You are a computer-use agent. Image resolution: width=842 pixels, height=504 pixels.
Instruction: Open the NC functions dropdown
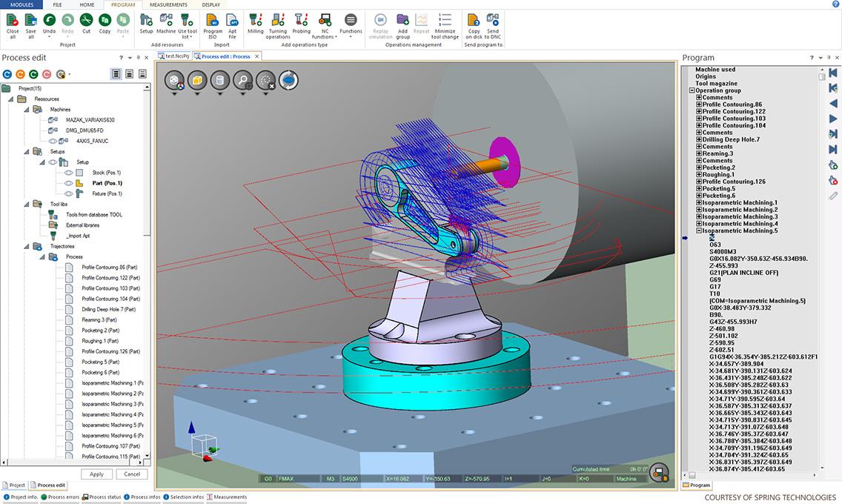tap(325, 25)
